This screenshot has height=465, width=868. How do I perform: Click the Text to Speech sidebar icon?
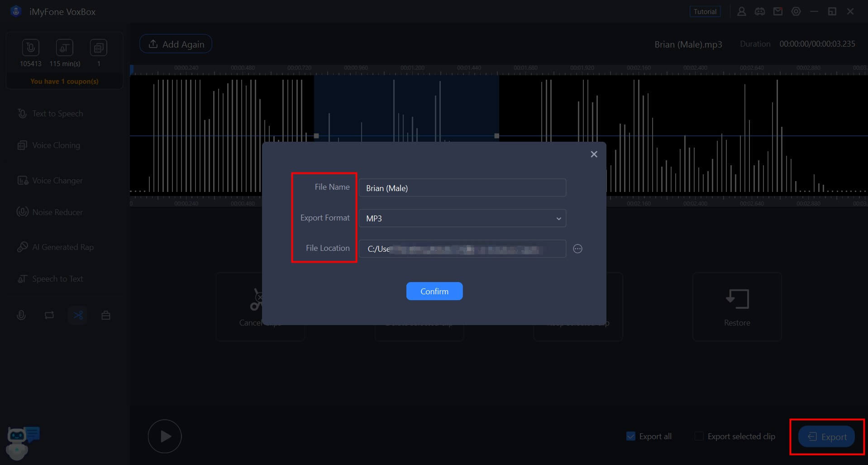coord(22,114)
